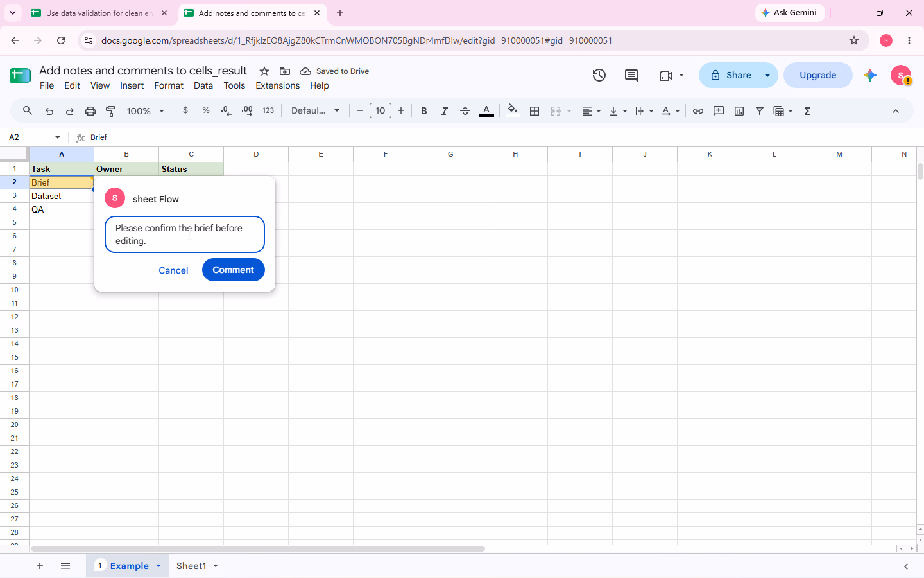Open version history clock icon

pos(599,75)
